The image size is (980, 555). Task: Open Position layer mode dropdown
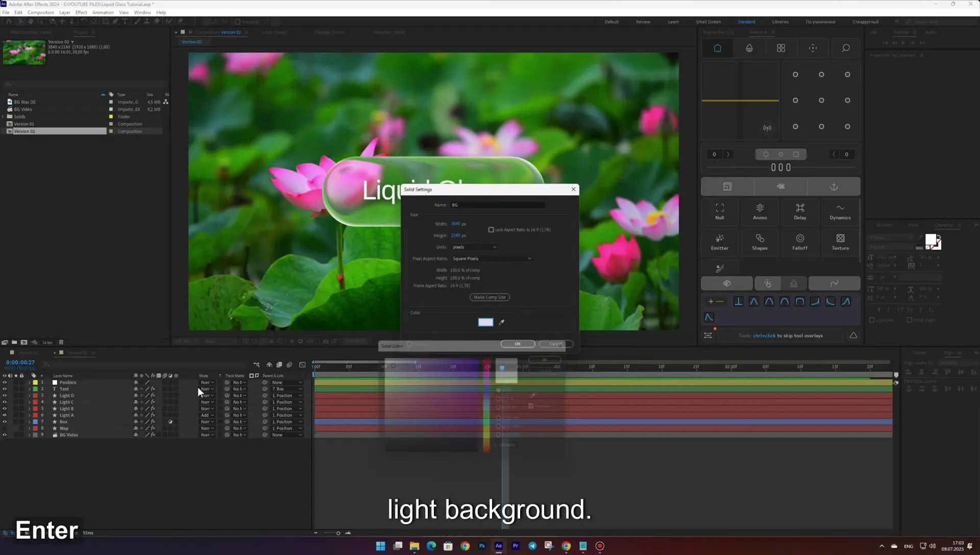coord(207,382)
